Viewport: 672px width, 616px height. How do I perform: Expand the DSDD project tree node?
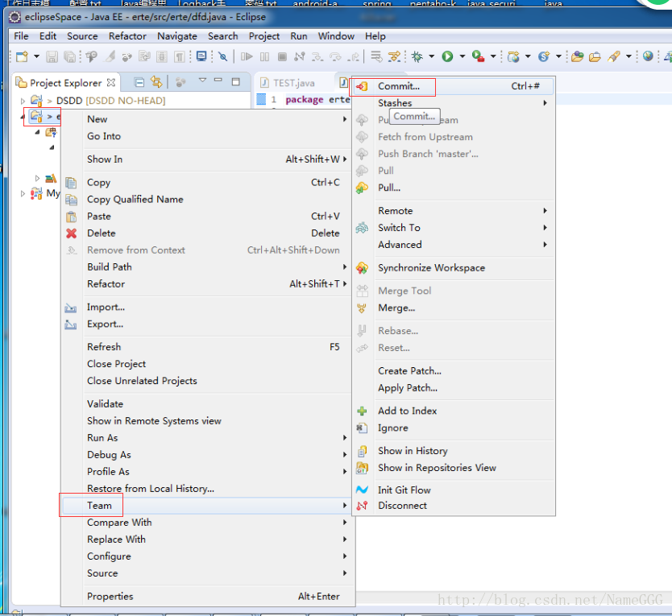[x=23, y=101]
